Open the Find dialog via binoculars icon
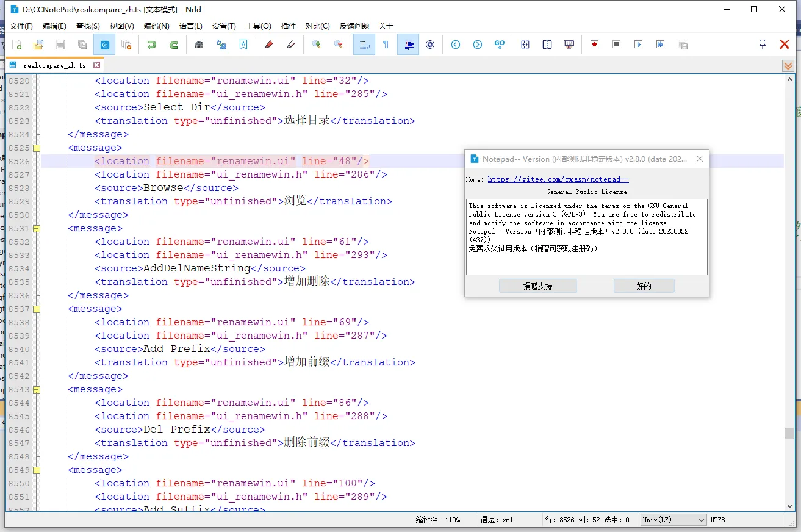 pos(199,44)
